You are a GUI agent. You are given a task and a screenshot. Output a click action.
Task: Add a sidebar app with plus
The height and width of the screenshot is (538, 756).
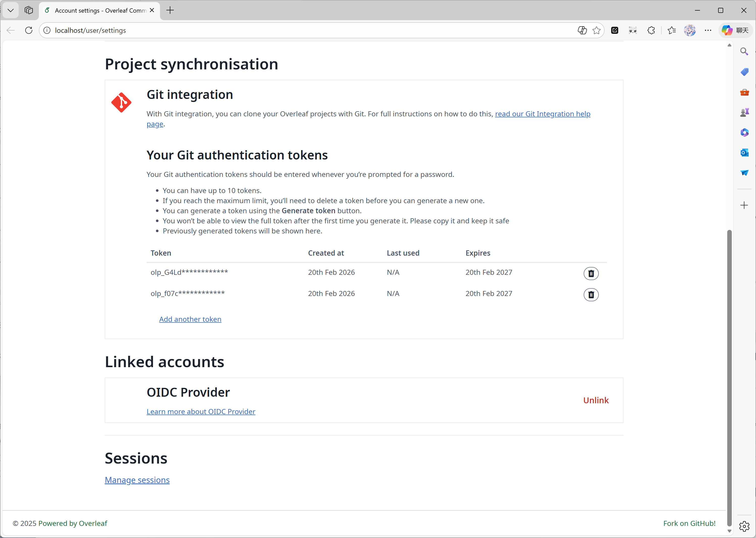[744, 205]
